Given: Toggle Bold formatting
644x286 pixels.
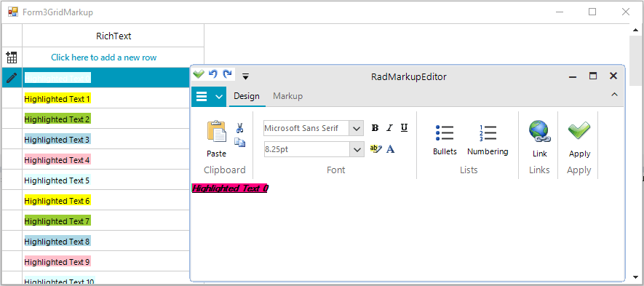Looking at the screenshot, I should pyautogui.click(x=375, y=128).
